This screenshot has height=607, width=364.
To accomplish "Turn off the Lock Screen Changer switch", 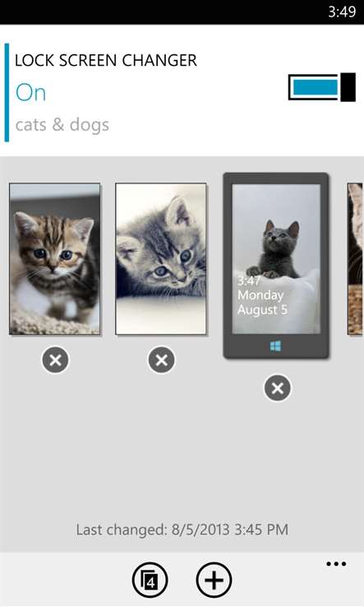I will coord(322,87).
